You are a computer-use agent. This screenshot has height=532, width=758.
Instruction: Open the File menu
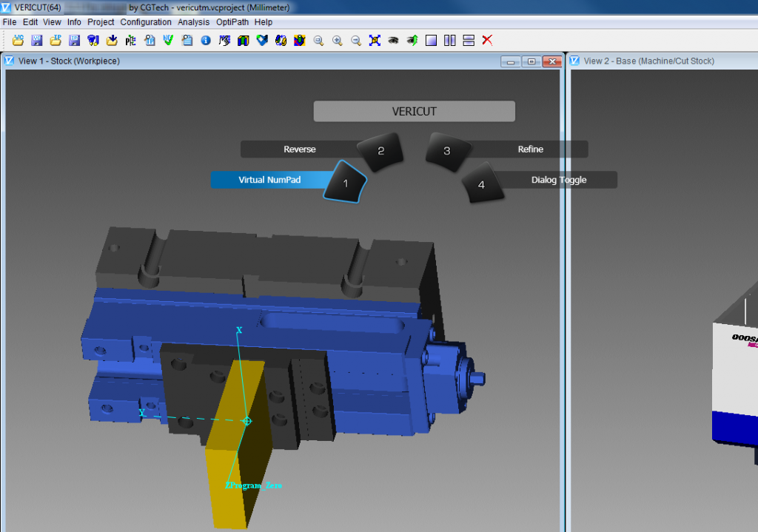tap(10, 22)
